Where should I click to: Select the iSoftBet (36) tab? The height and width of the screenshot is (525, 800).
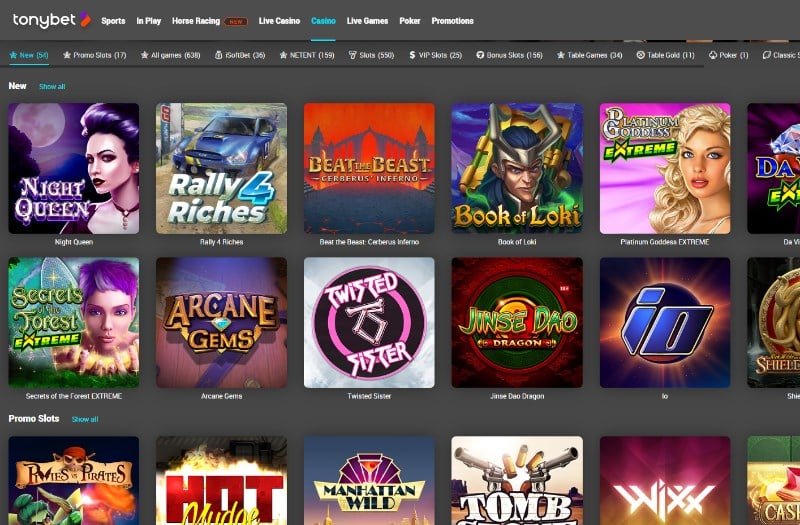point(240,55)
